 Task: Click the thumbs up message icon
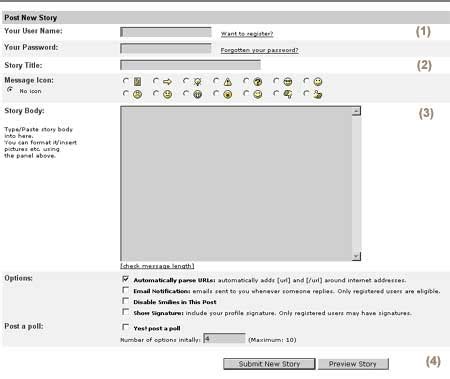click(x=318, y=95)
